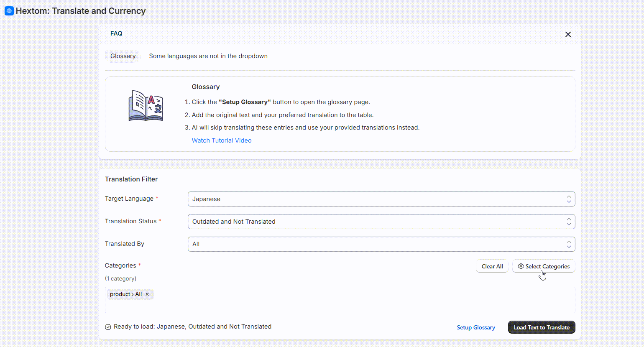
Task: Click Load Text to Translate
Action: (x=542, y=327)
